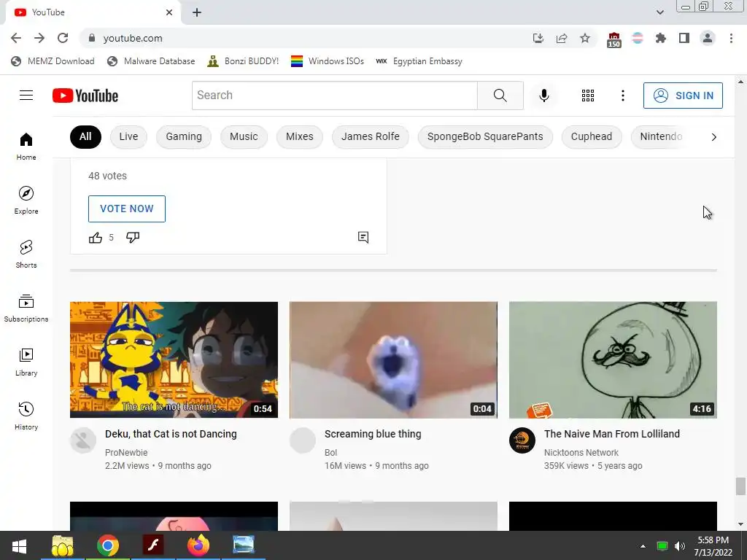Toggle the browser side panel

click(684, 38)
